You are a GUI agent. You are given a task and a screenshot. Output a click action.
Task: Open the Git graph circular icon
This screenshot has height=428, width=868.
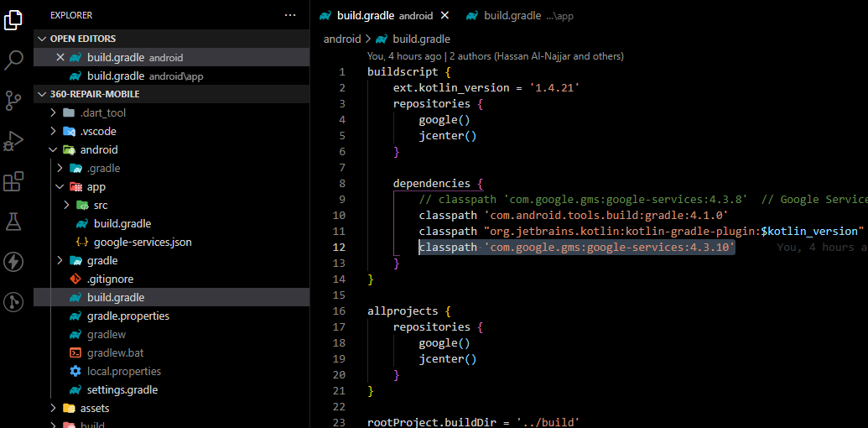(14, 302)
